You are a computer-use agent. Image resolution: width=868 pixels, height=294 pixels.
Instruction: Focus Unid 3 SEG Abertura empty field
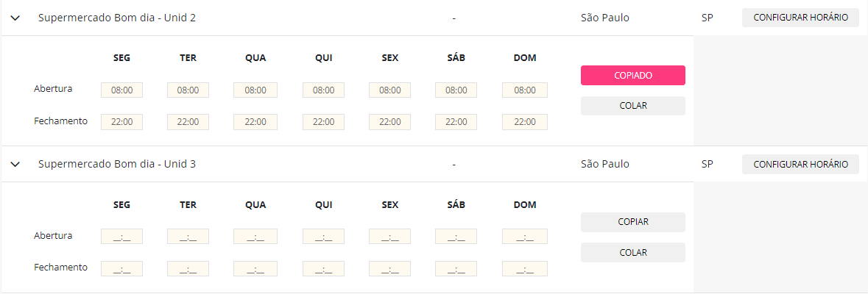121,237
